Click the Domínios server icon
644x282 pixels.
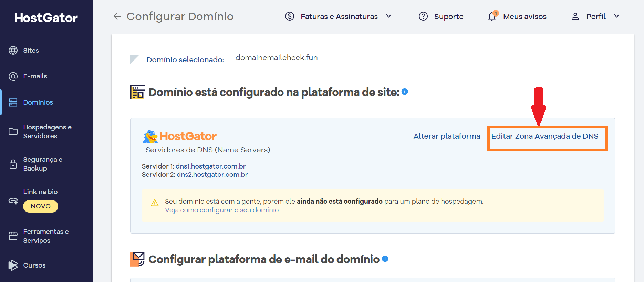coord(13,102)
